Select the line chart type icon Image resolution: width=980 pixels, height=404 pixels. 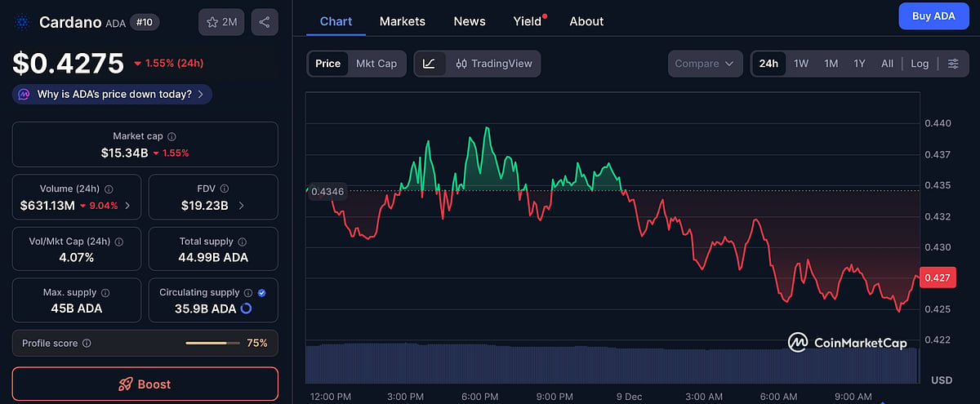pyautogui.click(x=430, y=64)
